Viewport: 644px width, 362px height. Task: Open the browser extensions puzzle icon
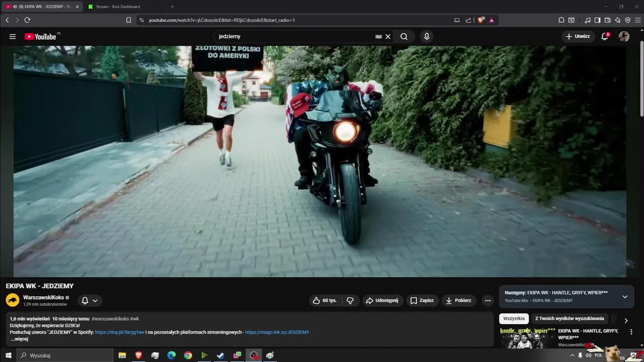tap(561, 20)
